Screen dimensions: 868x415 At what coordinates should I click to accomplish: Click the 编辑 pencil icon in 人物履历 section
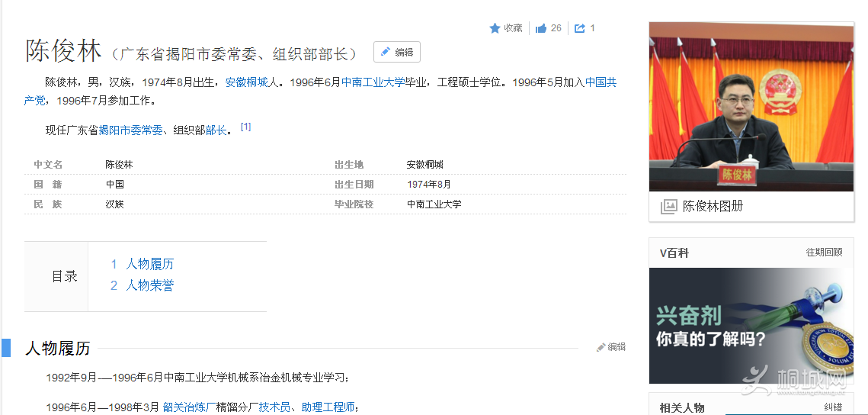(x=601, y=347)
